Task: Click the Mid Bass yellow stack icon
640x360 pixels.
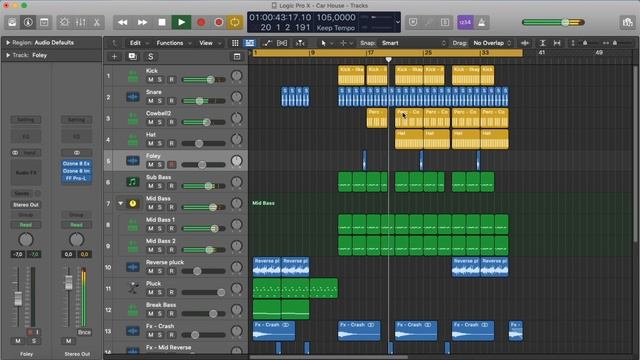Action: pyautogui.click(x=133, y=203)
